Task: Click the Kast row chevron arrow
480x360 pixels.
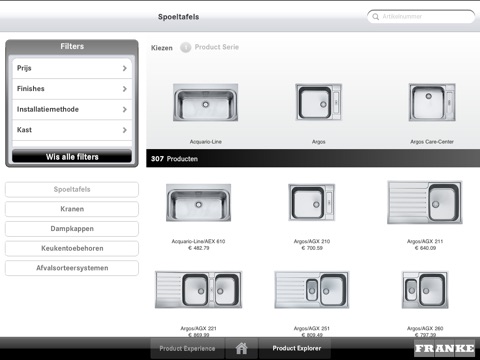Action: [125, 130]
